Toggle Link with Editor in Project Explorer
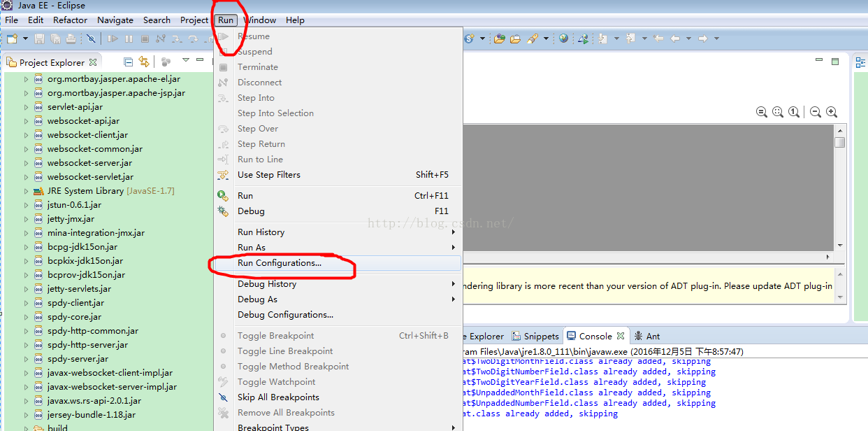This screenshot has height=431, width=868. pyautogui.click(x=143, y=62)
